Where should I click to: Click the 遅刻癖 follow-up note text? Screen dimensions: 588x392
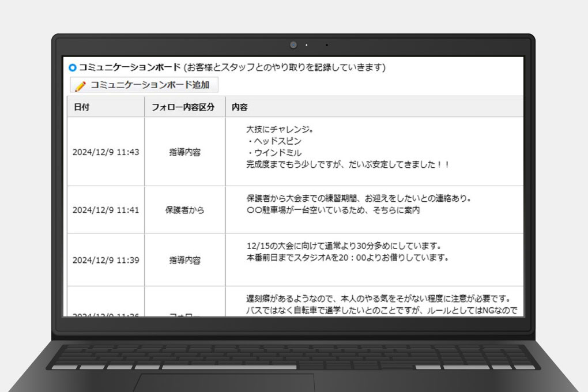click(378, 299)
